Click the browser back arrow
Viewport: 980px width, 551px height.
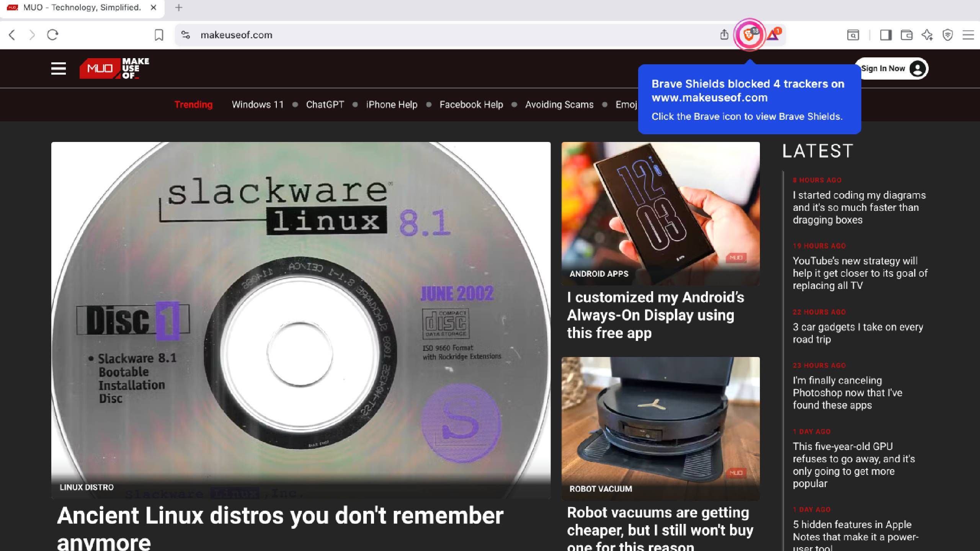point(12,35)
